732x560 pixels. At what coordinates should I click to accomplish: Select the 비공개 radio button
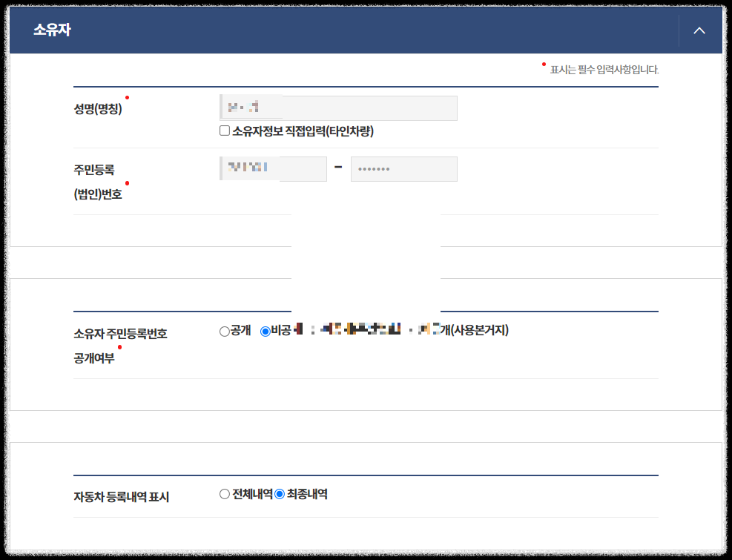pyautogui.click(x=266, y=331)
